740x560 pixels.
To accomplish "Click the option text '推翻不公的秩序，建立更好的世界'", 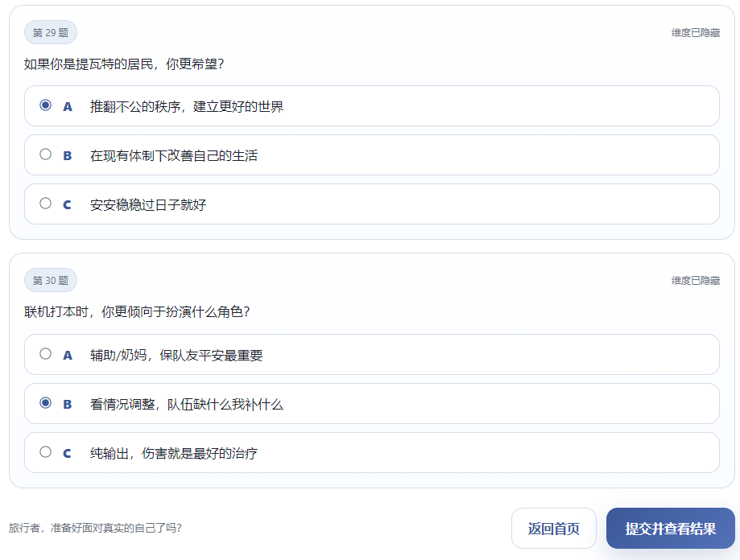I will (187, 106).
